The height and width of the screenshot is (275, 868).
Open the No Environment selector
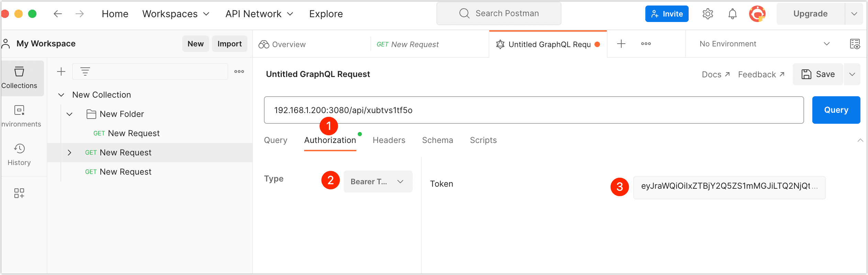pyautogui.click(x=764, y=44)
